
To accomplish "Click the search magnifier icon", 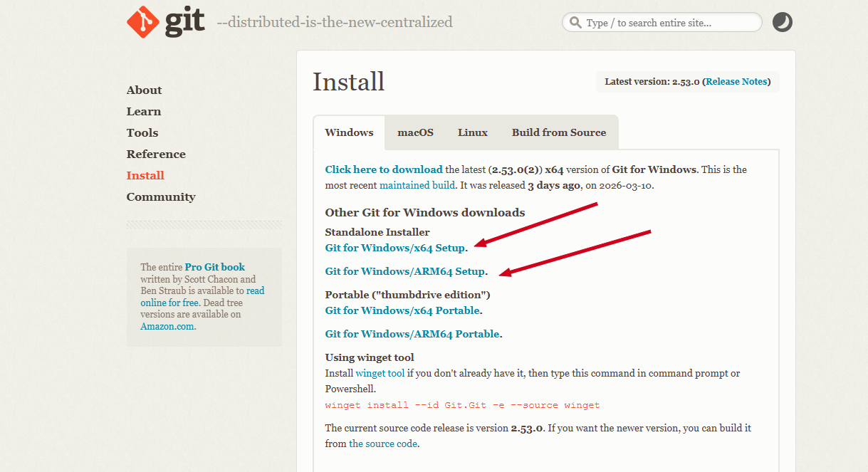I will (575, 23).
